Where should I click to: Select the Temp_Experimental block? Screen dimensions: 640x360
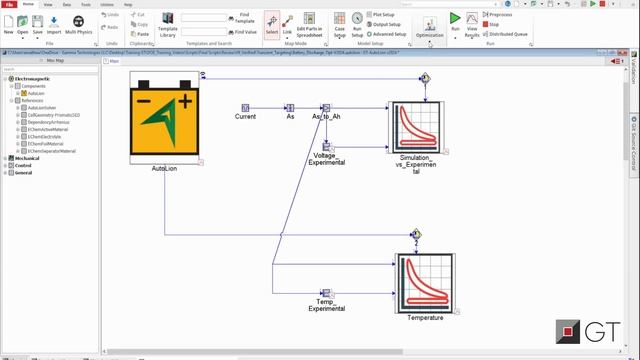326,293
